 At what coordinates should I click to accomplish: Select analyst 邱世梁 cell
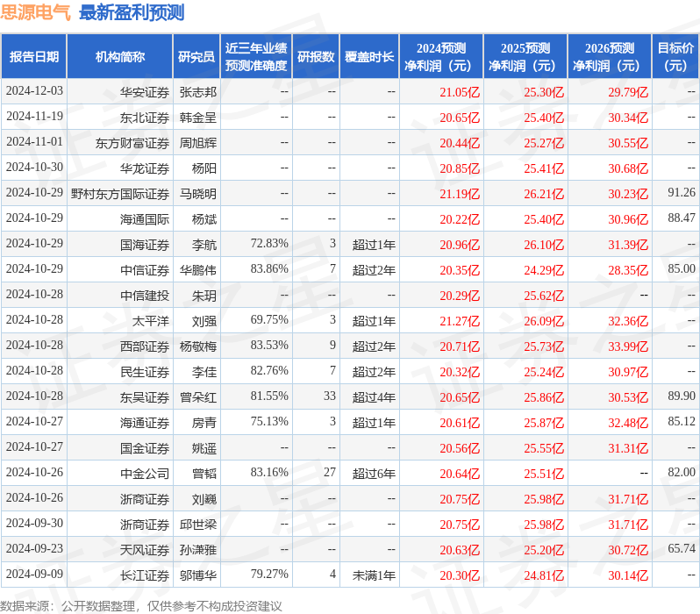tap(197, 525)
